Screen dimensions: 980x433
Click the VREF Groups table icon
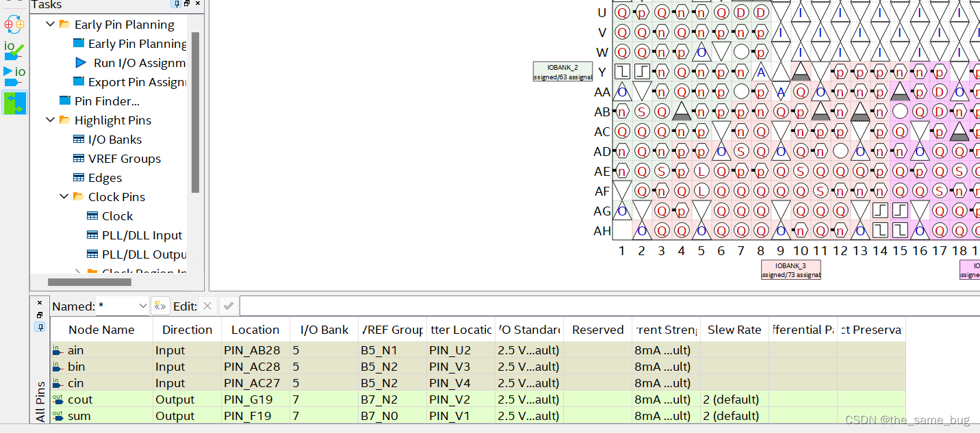(79, 158)
